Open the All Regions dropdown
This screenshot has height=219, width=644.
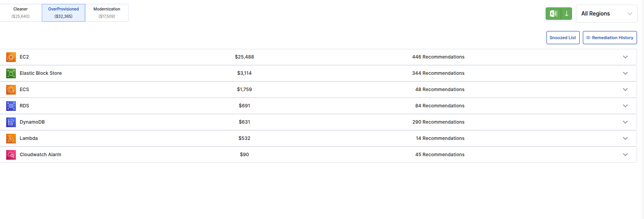(606, 14)
